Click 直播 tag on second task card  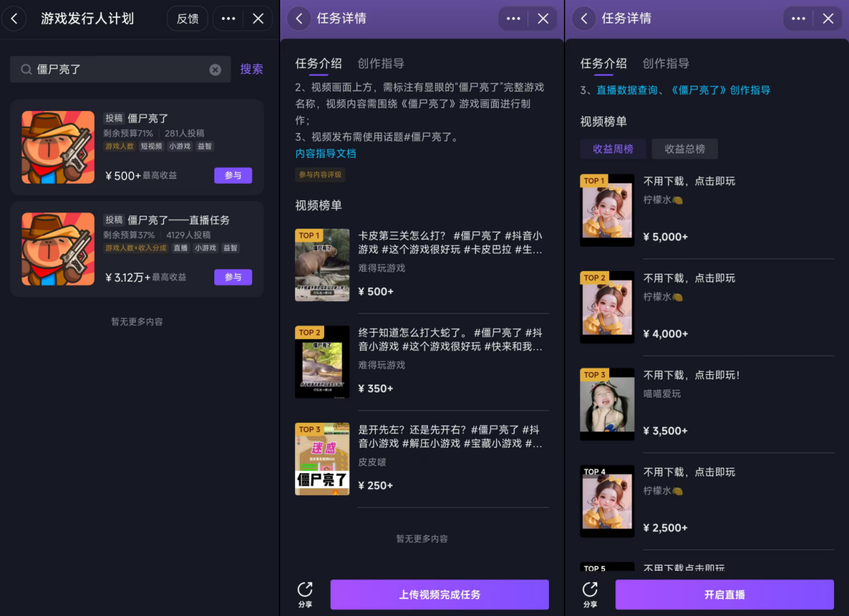[x=181, y=248]
